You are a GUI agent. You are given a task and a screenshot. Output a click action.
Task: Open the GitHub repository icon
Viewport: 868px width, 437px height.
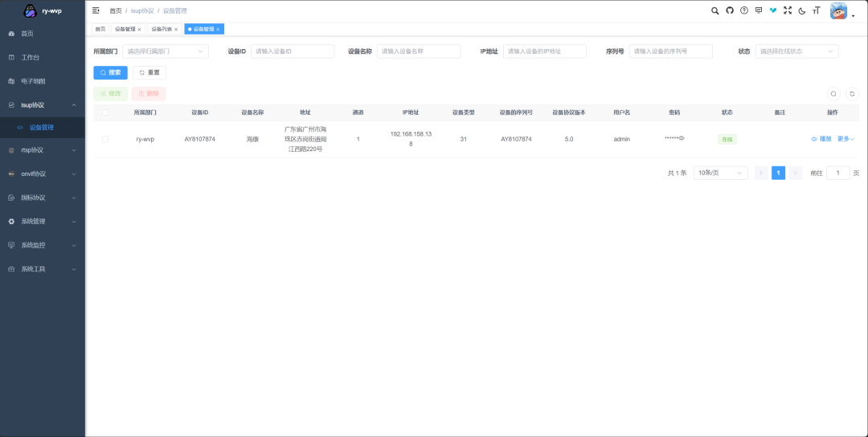pos(730,10)
